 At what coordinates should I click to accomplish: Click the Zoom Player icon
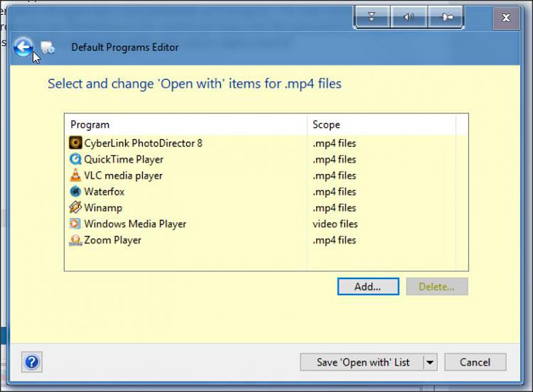[x=75, y=240]
